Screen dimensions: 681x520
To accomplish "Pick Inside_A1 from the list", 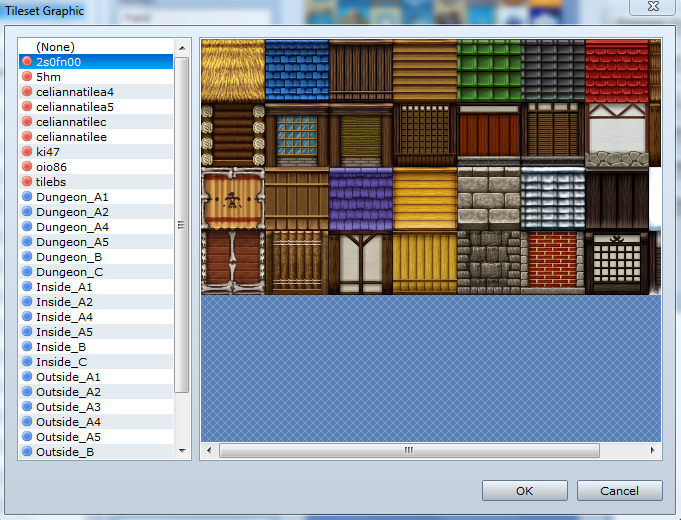I will point(96,287).
